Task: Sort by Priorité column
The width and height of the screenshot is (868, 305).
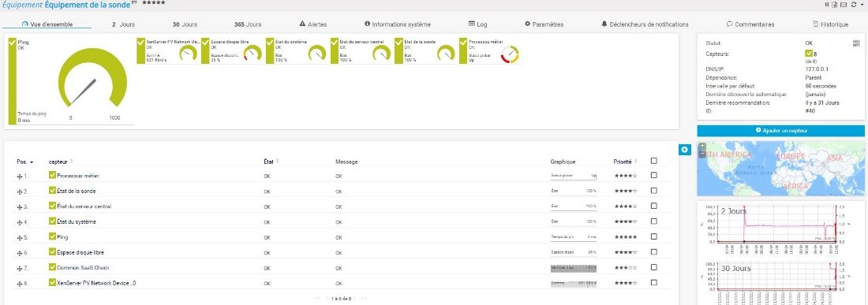Action: click(x=625, y=162)
